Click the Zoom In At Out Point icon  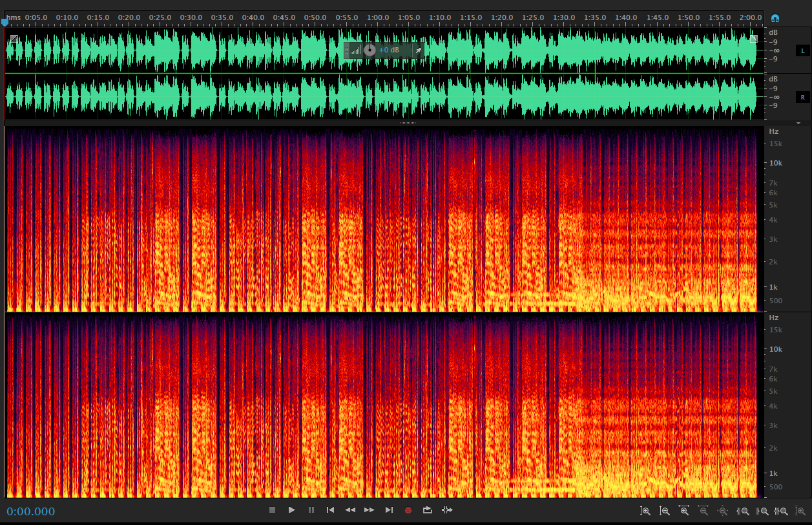(x=764, y=511)
